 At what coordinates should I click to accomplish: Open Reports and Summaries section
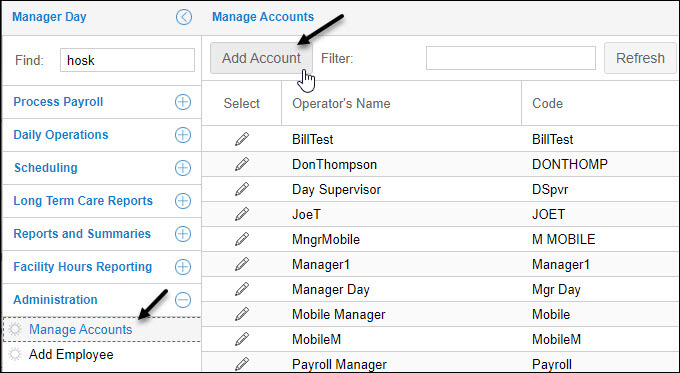pos(82,234)
